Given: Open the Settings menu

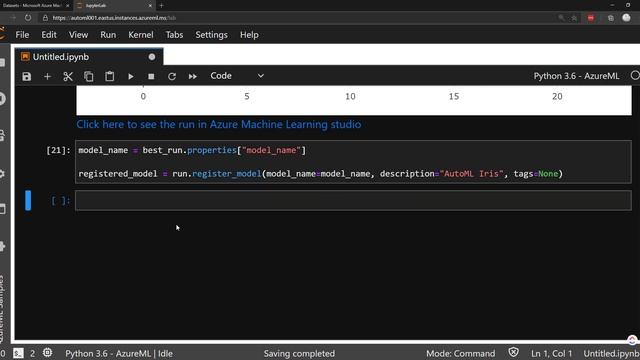Looking at the screenshot, I should click(211, 35).
